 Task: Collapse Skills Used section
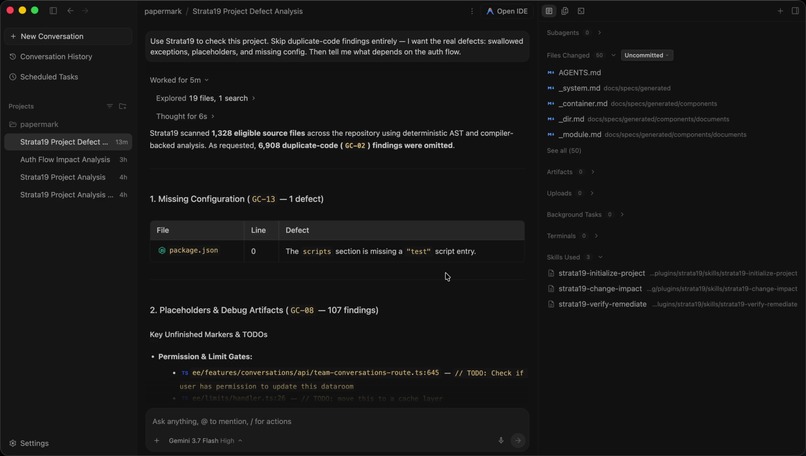click(x=575, y=257)
